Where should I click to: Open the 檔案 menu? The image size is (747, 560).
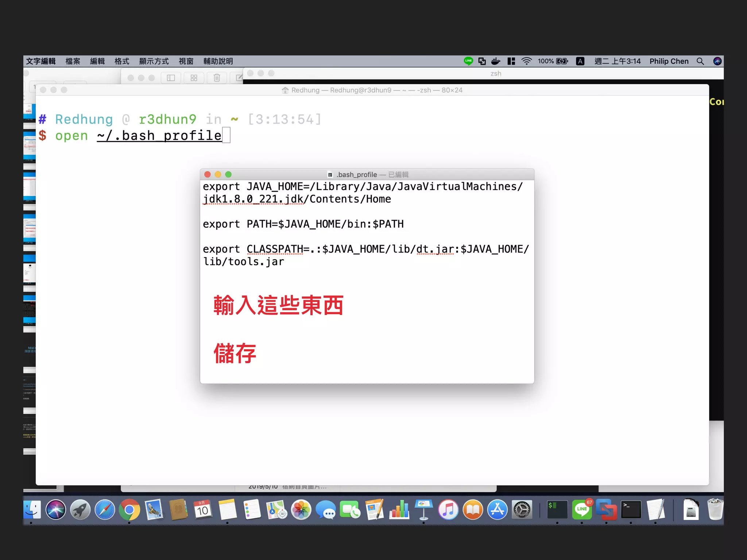pyautogui.click(x=73, y=61)
